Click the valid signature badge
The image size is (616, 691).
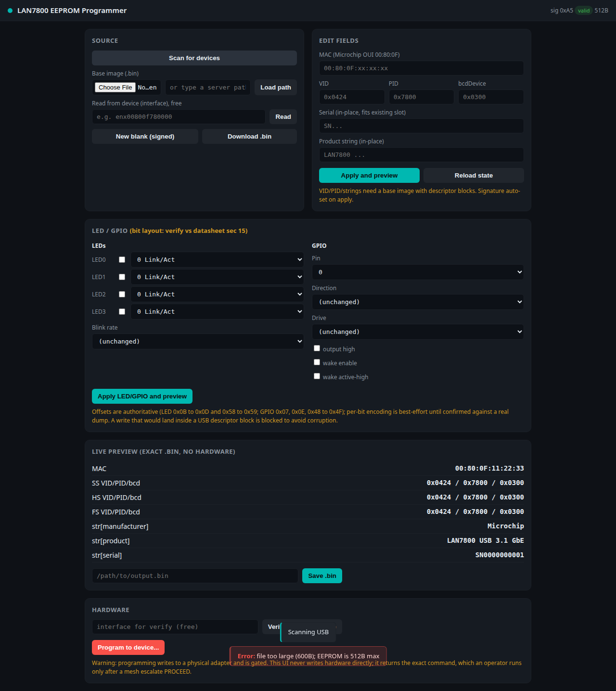[x=584, y=11]
